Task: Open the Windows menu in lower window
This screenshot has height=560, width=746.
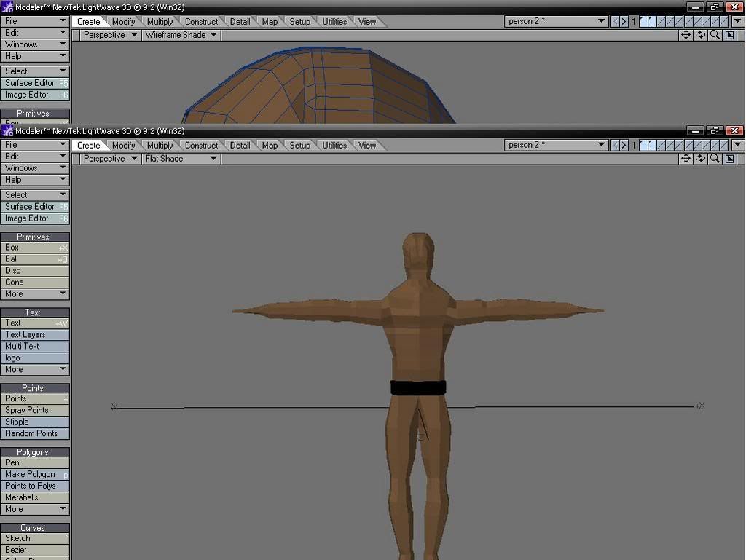Action: (x=35, y=167)
